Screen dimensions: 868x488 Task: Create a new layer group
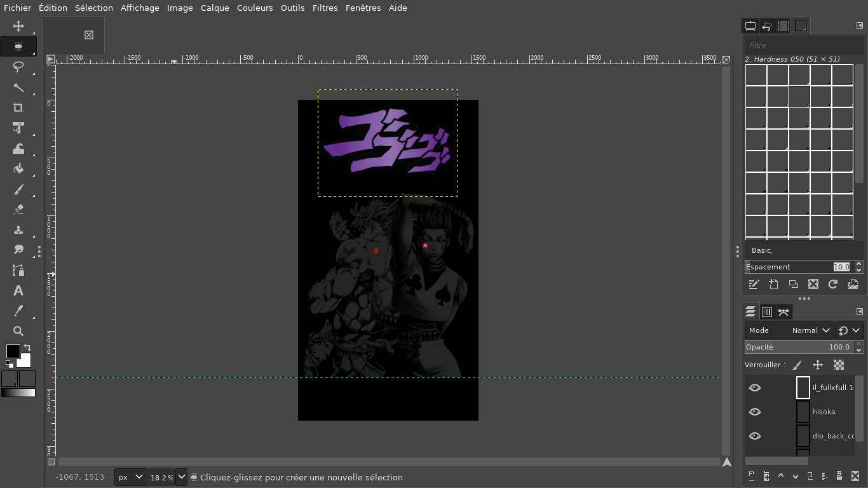[x=766, y=475]
